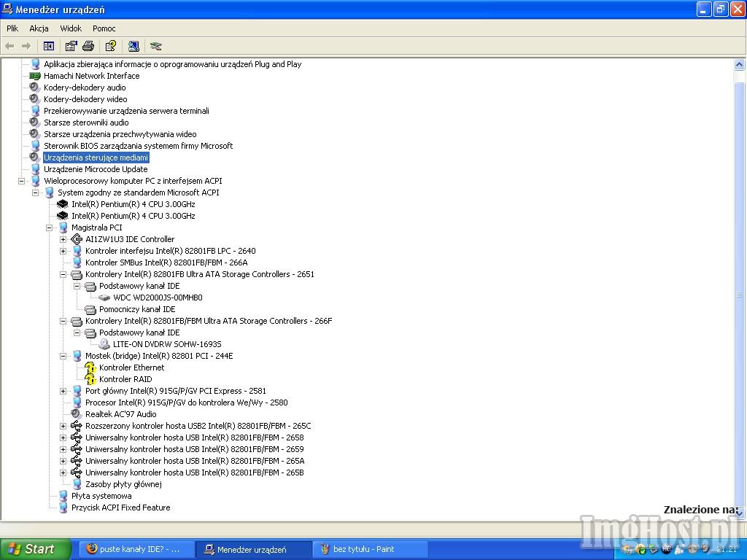The height and width of the screenshot is (560, 747).
Task: Click the Hamachi Network Interface card icon
Action: [x=35, y=76]
